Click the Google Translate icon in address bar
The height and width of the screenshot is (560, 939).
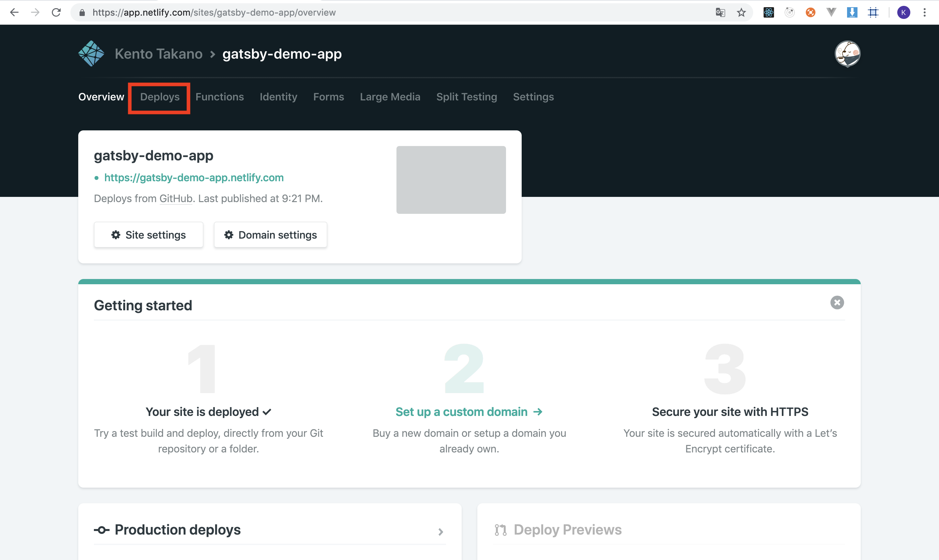(x=720, y=12)
